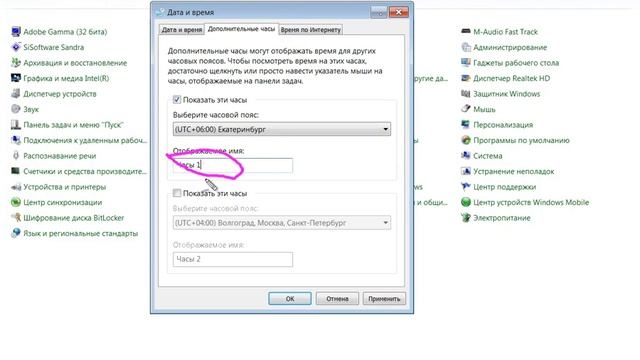640x360 pixels.
Task: Open Архивация и восстановление icon
Action: pyautogui.click(x=16, y=62)
